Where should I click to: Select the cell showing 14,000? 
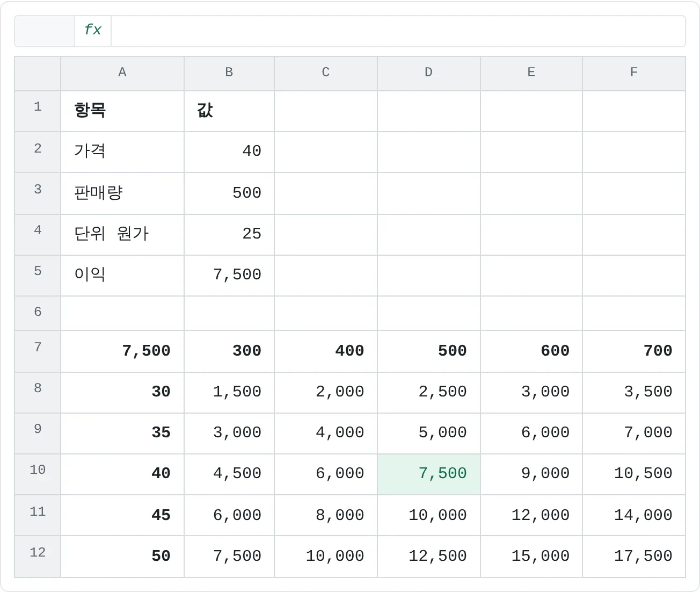634,515
